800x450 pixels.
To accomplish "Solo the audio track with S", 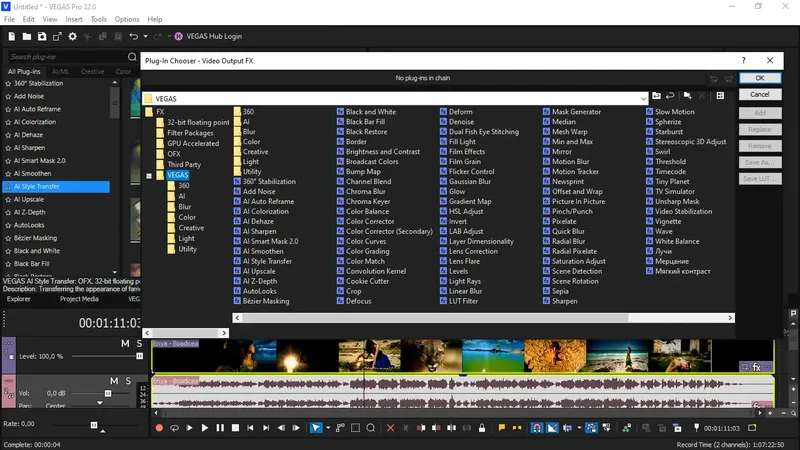I will [128, 381].
